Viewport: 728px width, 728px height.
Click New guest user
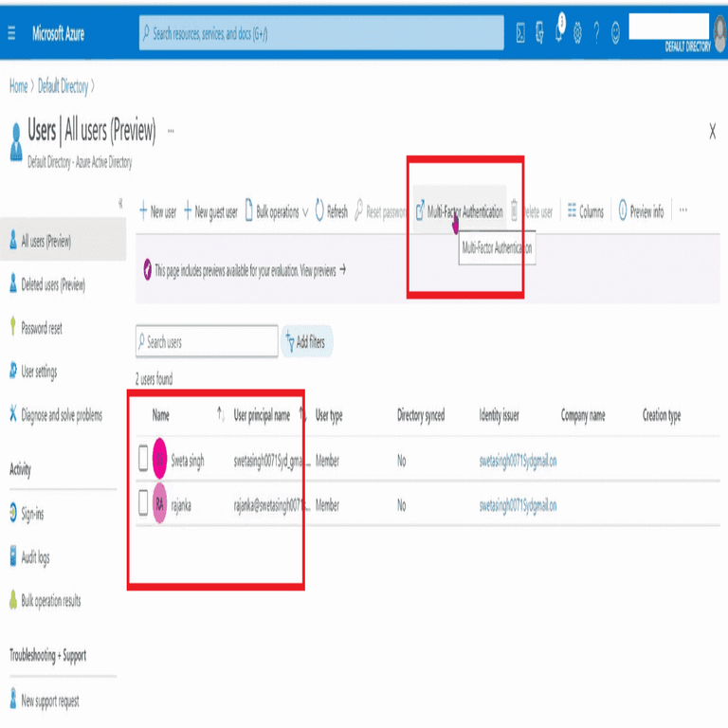coord(210,211)
